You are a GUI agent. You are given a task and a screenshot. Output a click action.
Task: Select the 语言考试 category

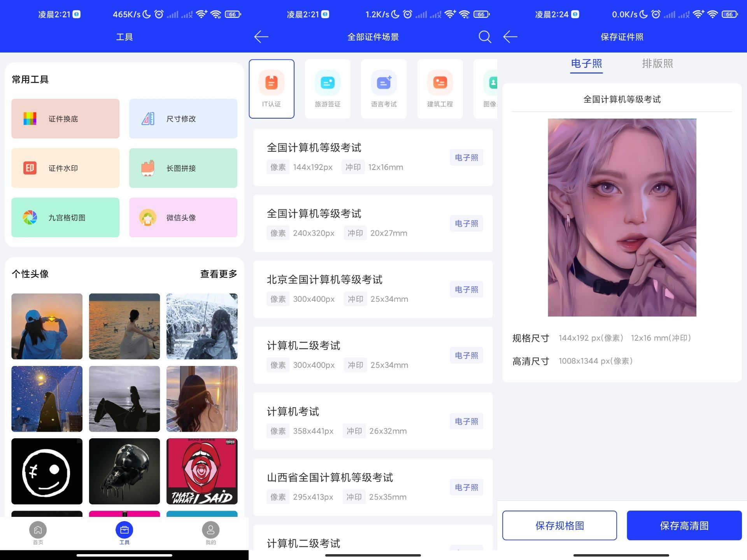pyautogui.click(x=384, y=89)
